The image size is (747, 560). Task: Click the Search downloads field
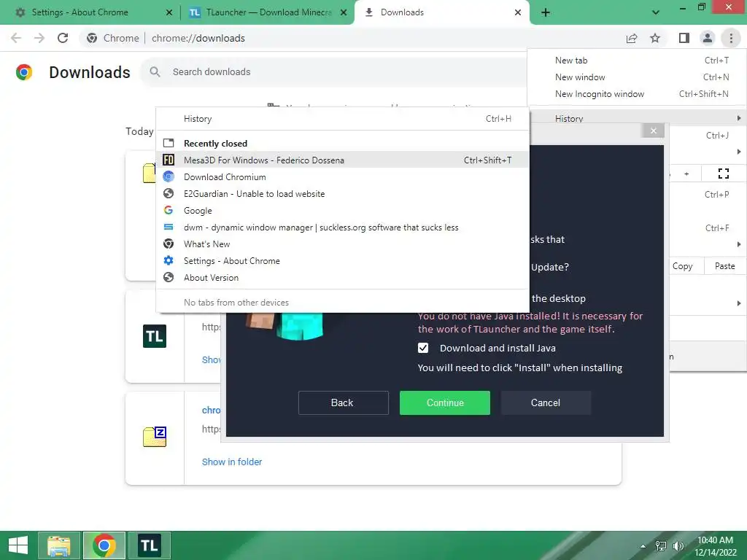[333, 72]
